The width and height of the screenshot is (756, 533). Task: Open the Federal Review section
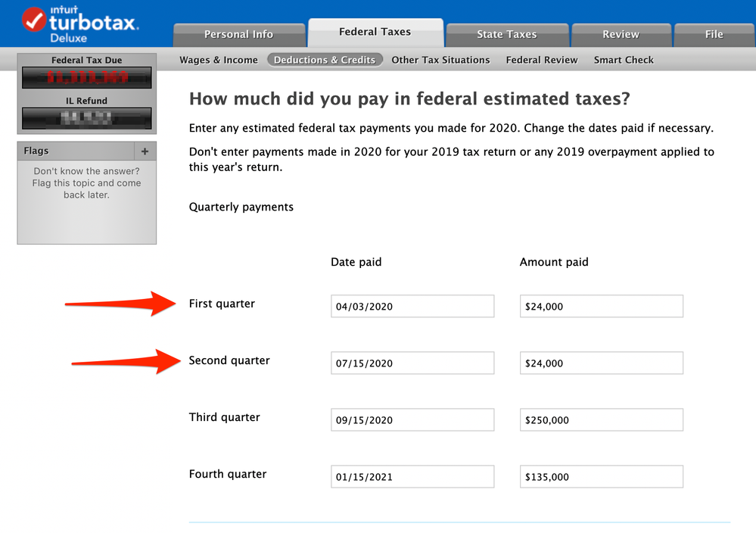[541, 60]
